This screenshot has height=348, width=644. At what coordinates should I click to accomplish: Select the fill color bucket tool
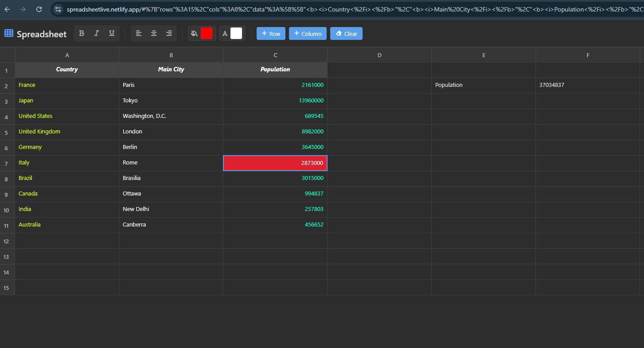click(194, 33)
